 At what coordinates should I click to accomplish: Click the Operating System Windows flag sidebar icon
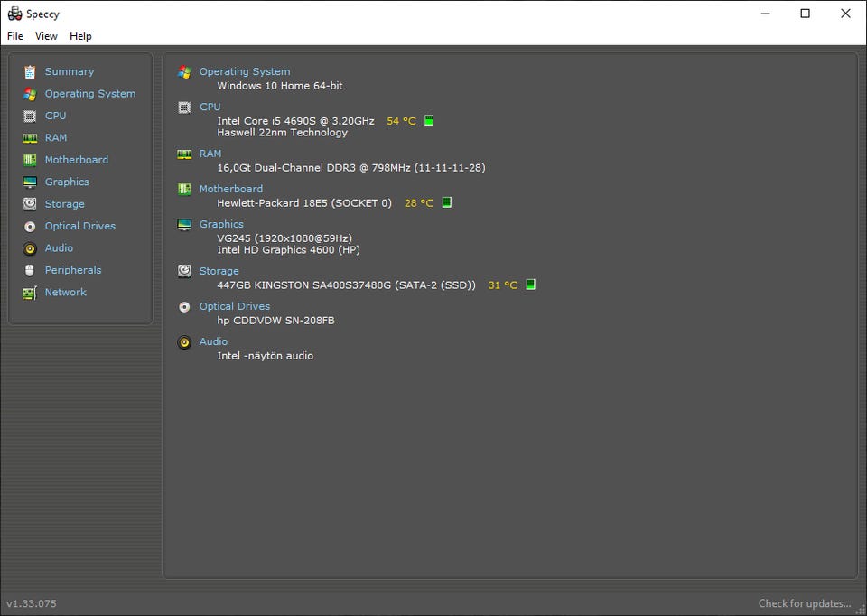(x=30, y=94)
